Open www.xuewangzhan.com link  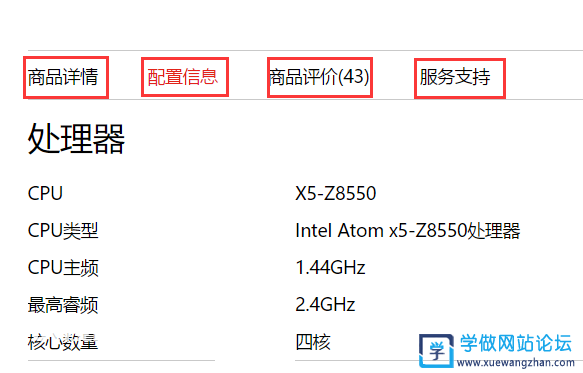516,362
